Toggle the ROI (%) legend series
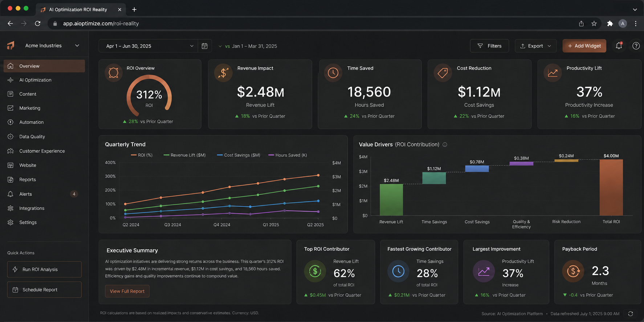The image size is (644, 322). 142,155
